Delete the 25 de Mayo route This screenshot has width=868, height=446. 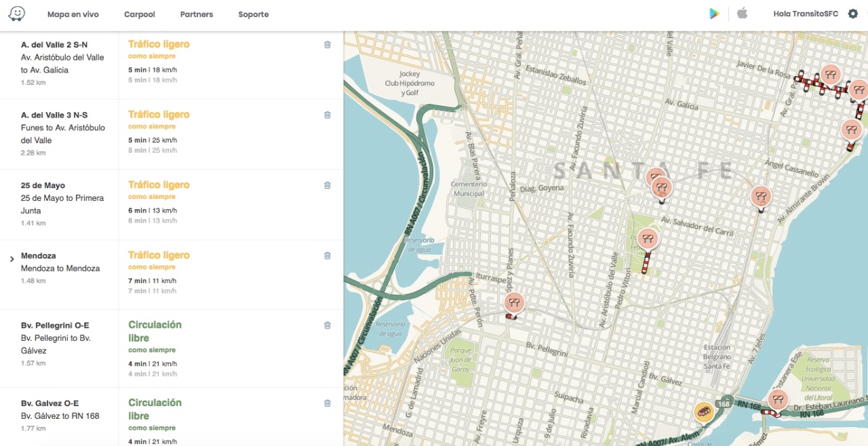point(328,185)
